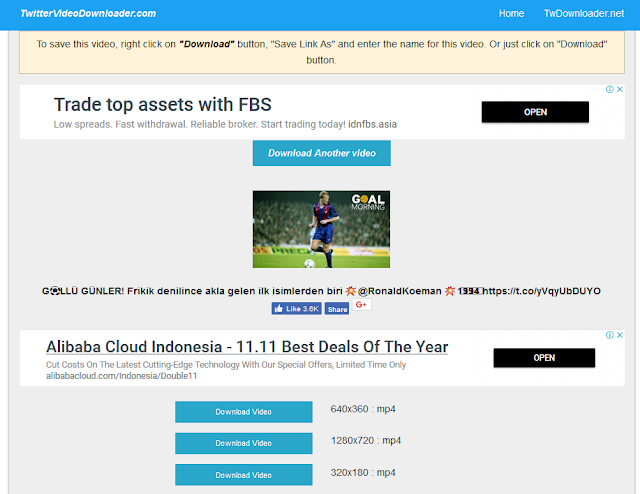Image resolution: width=640 pixels, height=494 pixels.
Task: Open the Alibaba Cloud Indonesia ad headline
Action: point(247,347)
